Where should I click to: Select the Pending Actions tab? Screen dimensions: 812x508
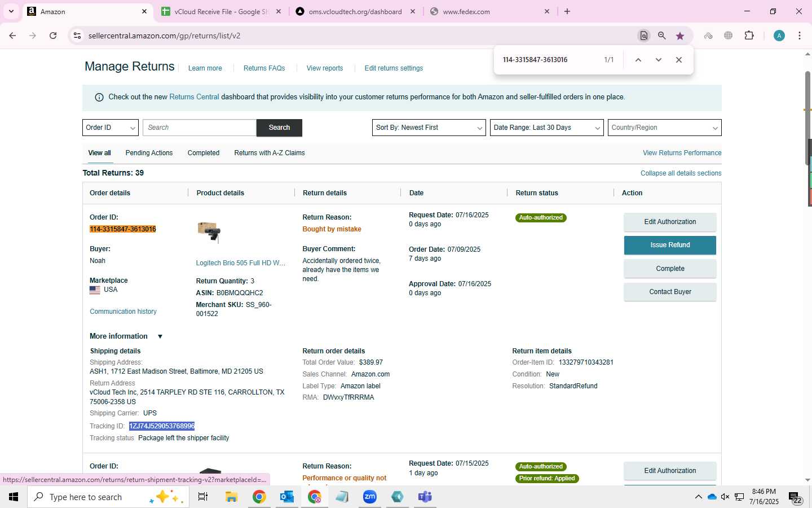coord(149,153)
